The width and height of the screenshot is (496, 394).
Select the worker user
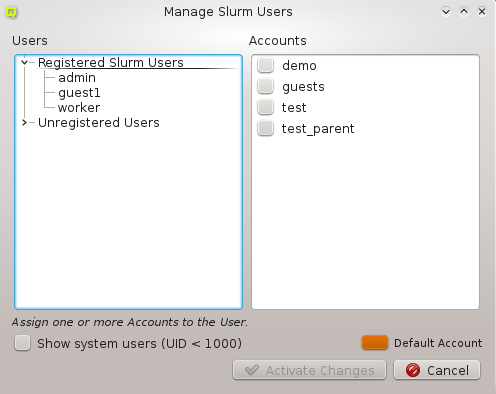pos(79,108)
